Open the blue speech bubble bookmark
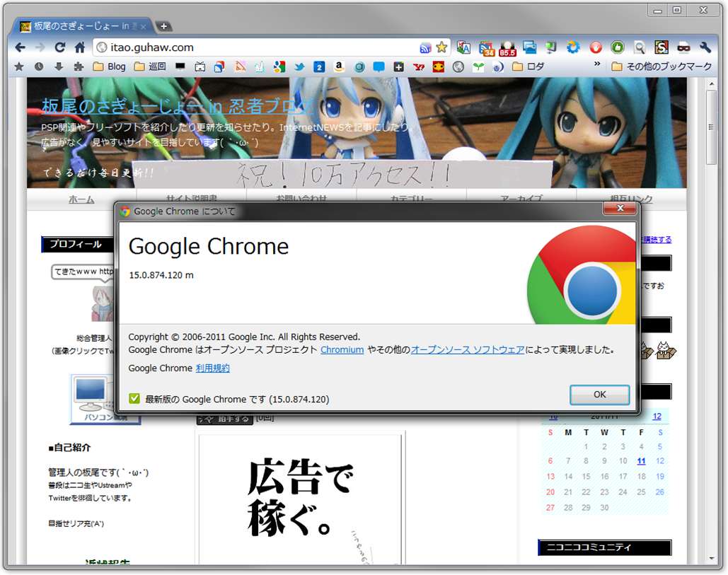728x575 pixels. coord(379,67)
